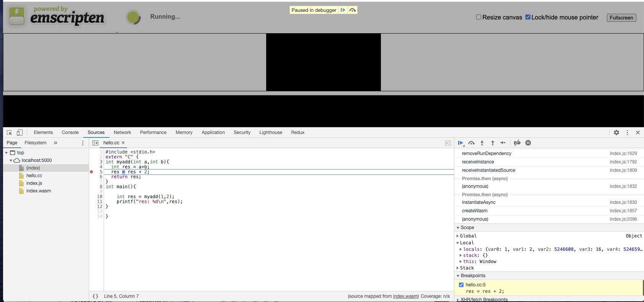Expand the locals variable object
The height and width of the screenshot is (302, 644).
[461, 249]
